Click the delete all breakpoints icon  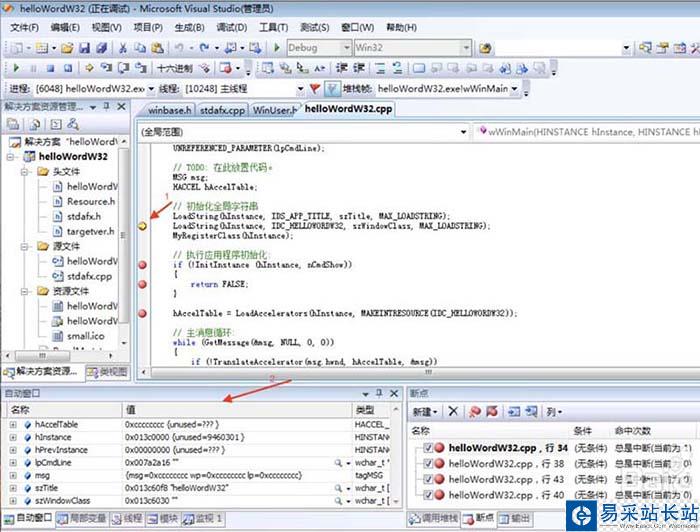click(x=475, y=411)
